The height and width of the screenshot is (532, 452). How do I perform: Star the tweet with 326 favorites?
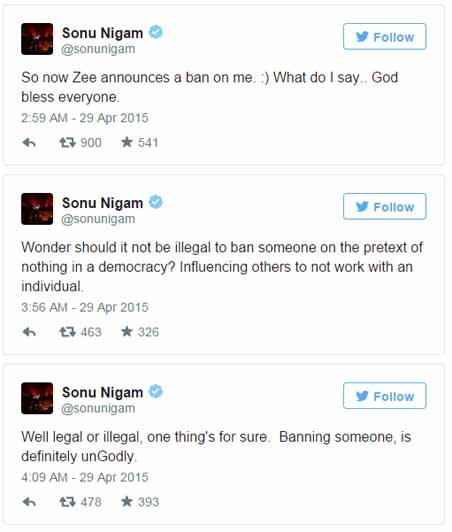click(x=127, y=331)
